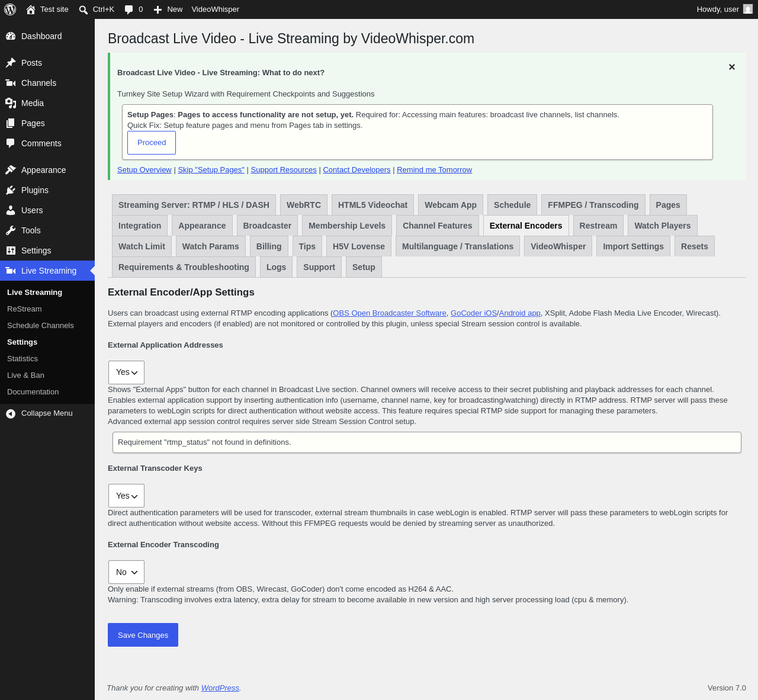Switch to Multilanguage / Translations tab
Viewport: 758px width, 700px height.
point(458,246)
